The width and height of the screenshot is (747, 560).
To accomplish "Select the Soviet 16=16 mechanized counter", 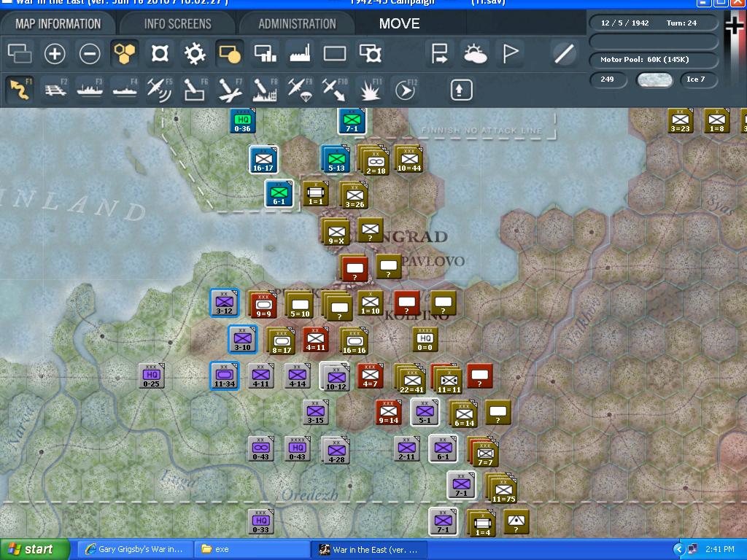I will (354, 341).
